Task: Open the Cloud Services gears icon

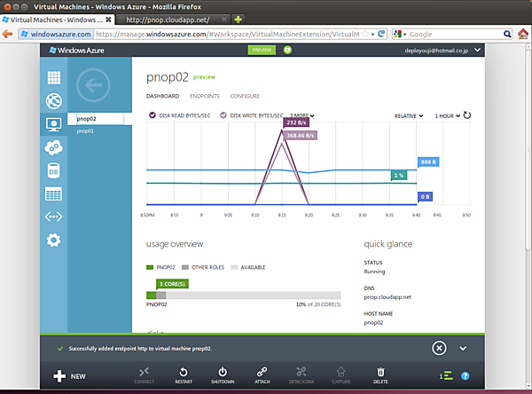Action: 53,147
